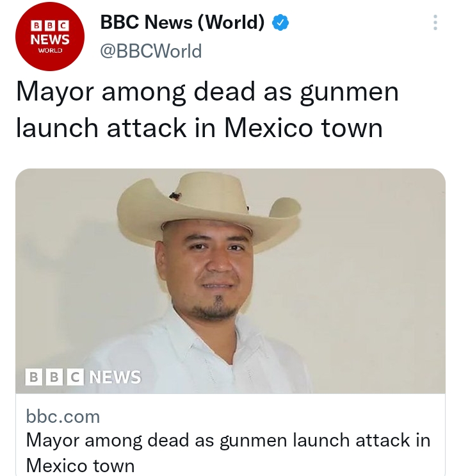461x476 pixels.
Task: Click the cowboy hat in preview photo
Action: [x=209, y=209]
